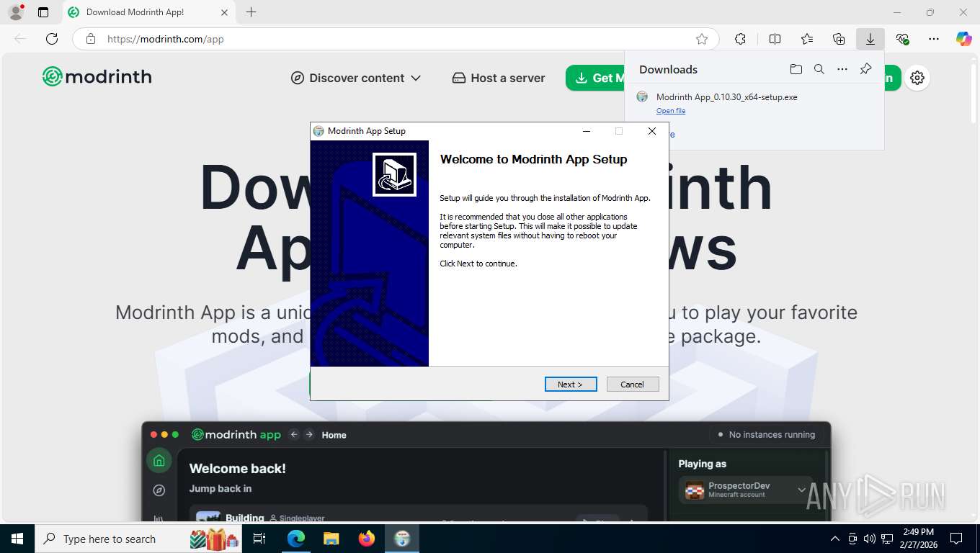Search downloads with the magnifier icon
Screen dimensions: 980x553
tap(819, 69)
